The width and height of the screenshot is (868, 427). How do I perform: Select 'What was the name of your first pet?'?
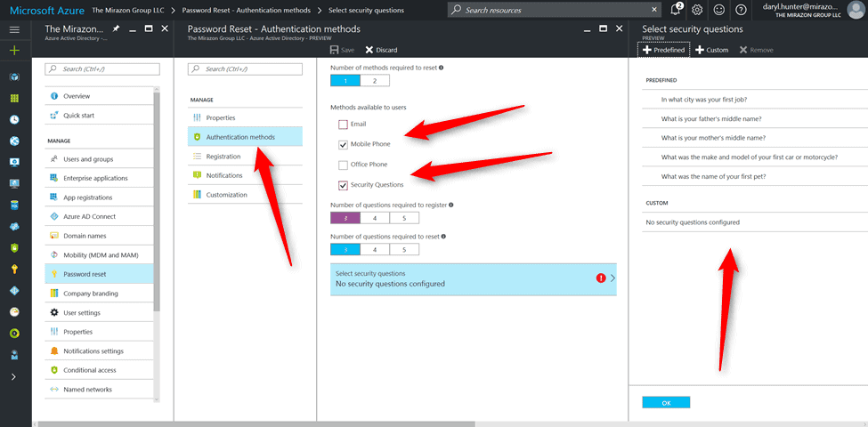[x=755, y=176]
